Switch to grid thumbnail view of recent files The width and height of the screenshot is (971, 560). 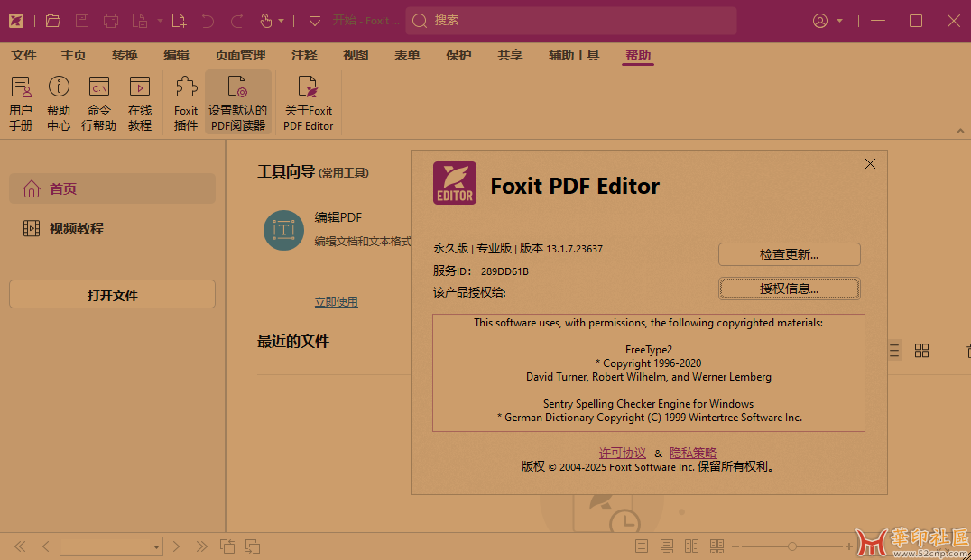point(921,351)
